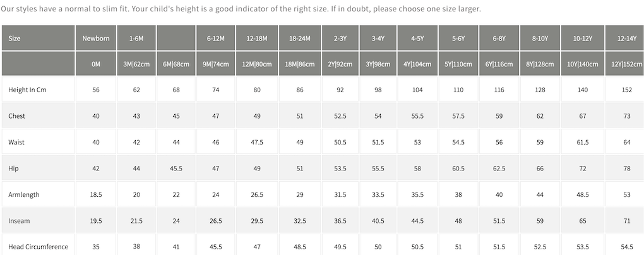Click the Newborn size column header
Screen dimensions: 644x255
(96, 38)
